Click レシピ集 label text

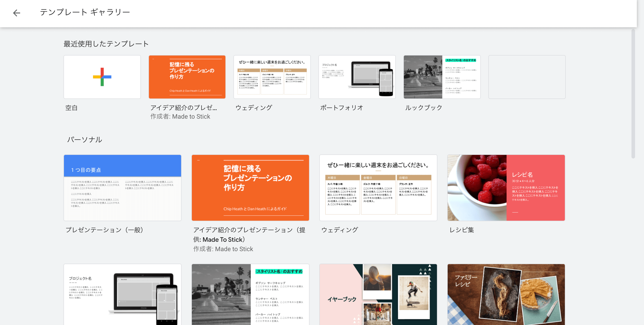tap(462, 230)
